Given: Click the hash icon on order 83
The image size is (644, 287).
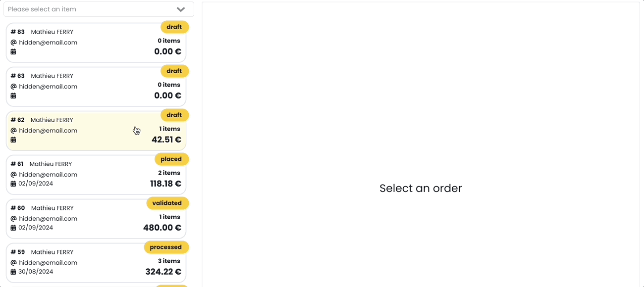Looking at the screenshot, I should pyautogui.click(x=13, y=32).
